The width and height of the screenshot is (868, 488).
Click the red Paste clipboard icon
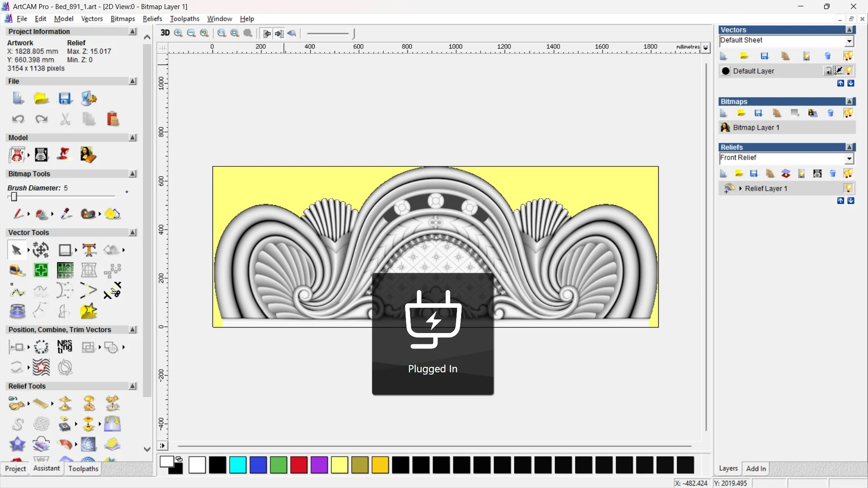(x=113, y=119)
